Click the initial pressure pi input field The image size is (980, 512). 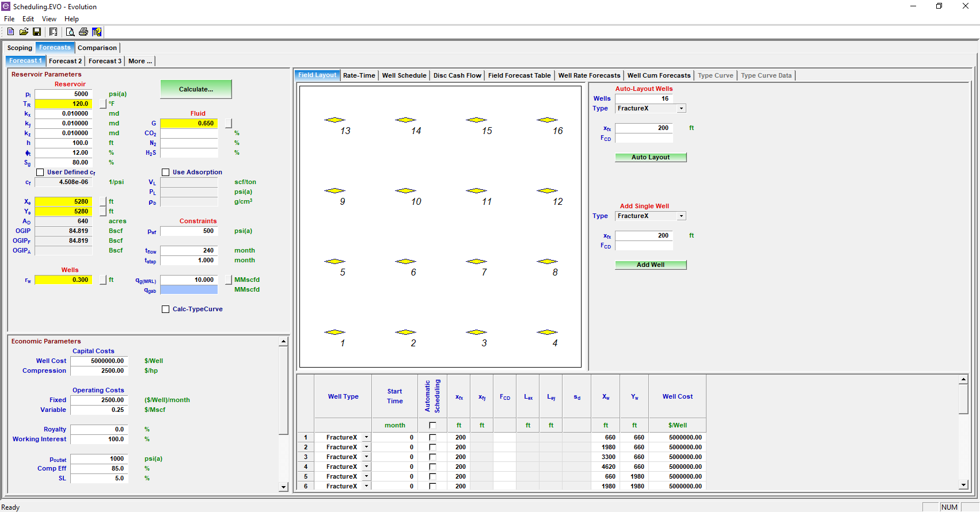coord(63,94)
